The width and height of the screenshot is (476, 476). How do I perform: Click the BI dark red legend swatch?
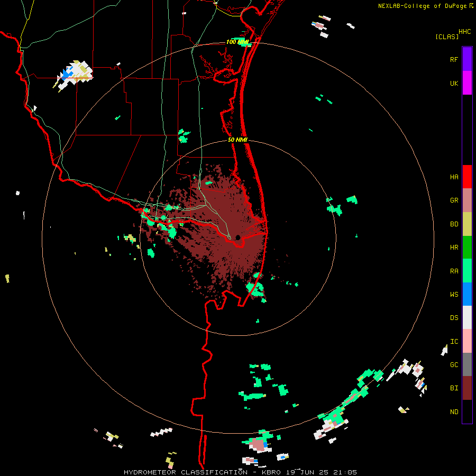(x=467, y=388)
